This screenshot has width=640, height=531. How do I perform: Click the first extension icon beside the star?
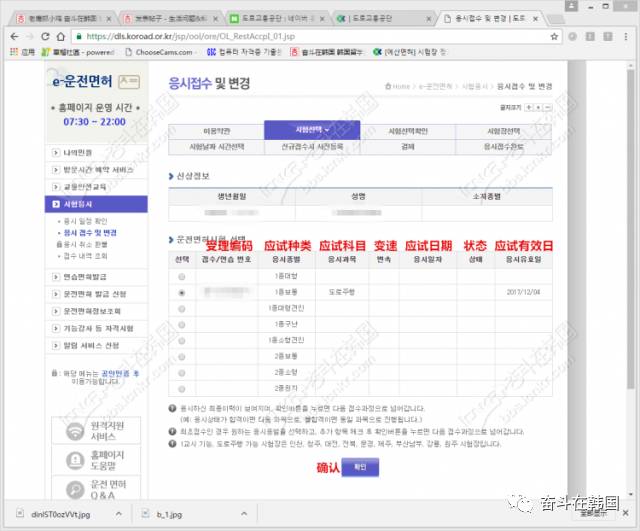(x=572, y=37)
